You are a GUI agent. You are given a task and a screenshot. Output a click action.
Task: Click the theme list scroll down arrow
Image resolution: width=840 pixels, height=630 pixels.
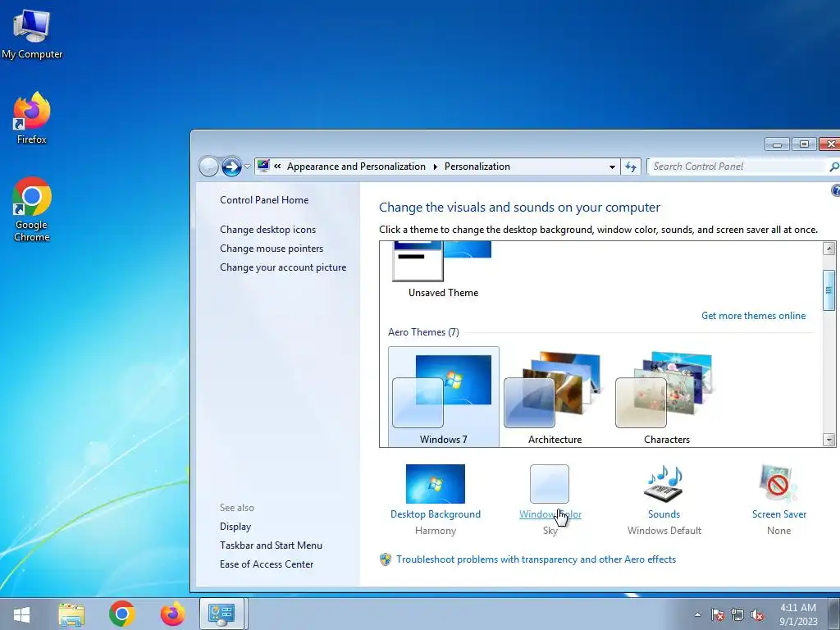tap(829, 440)
